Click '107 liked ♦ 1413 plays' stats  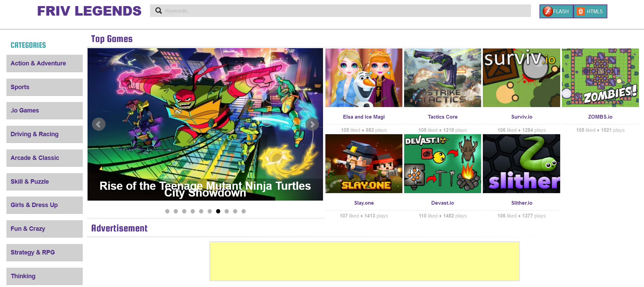pos(364,216)
